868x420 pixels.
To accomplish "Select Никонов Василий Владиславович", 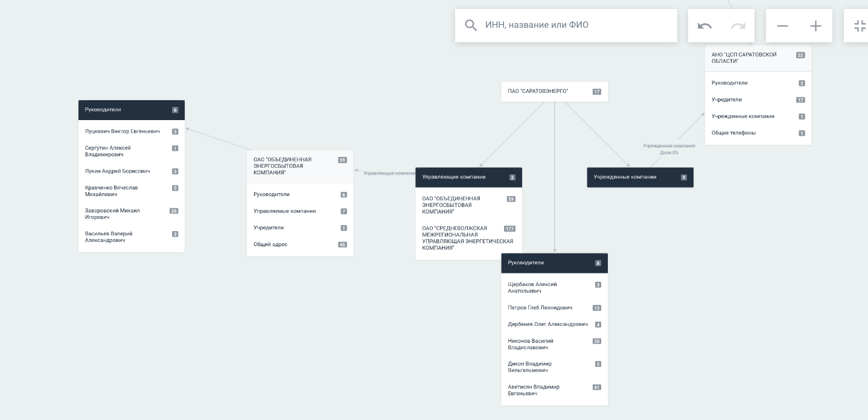I will [x=555, y=345].
